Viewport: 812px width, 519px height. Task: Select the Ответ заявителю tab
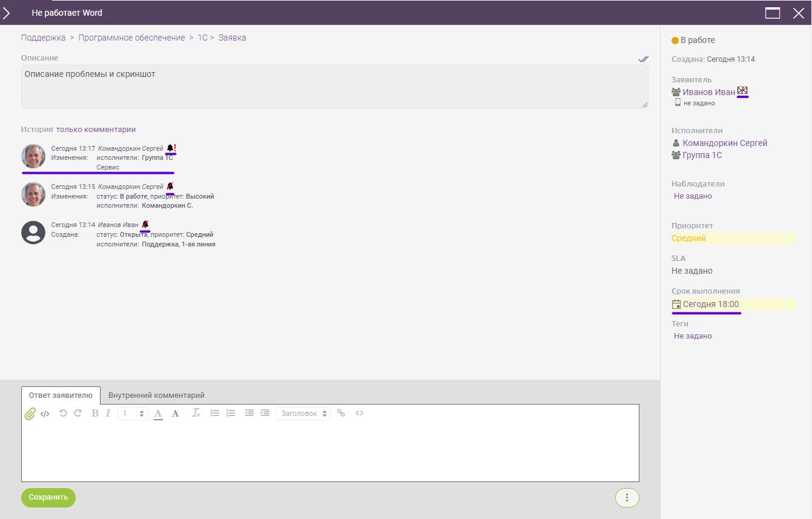pos(61,395)
